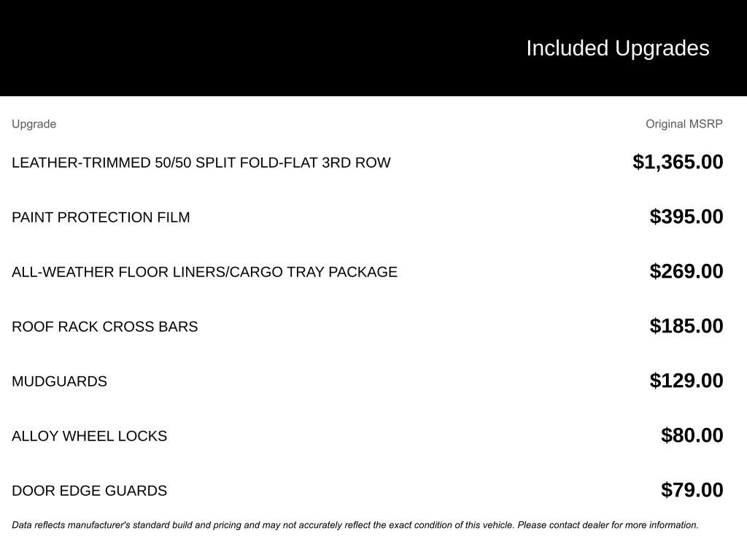Viewport: 747px width, 560px height.
Task: Click the $129.00 price
Action: click(x=686, y=381)
